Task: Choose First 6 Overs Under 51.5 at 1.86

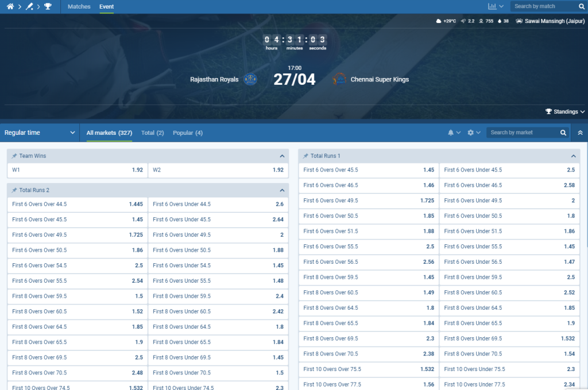Action: tap(510, 231)
